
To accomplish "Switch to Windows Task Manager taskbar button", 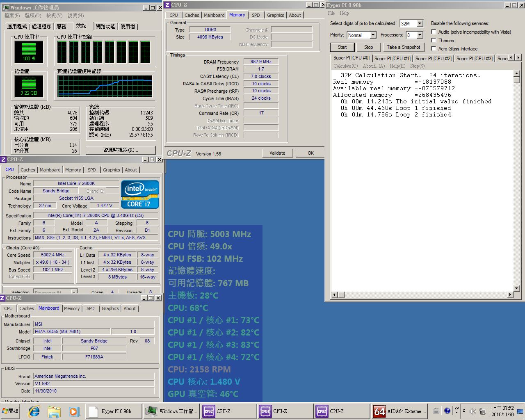I will click(172, 411).
